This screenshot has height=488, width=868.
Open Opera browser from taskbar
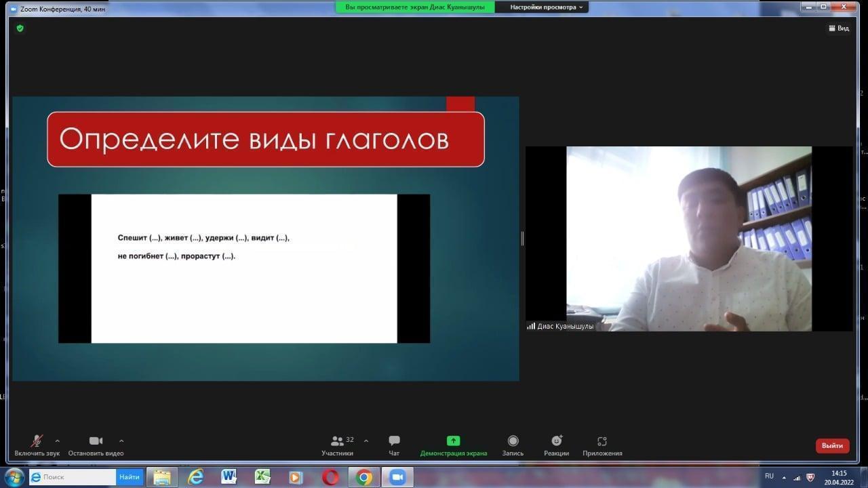330,477
